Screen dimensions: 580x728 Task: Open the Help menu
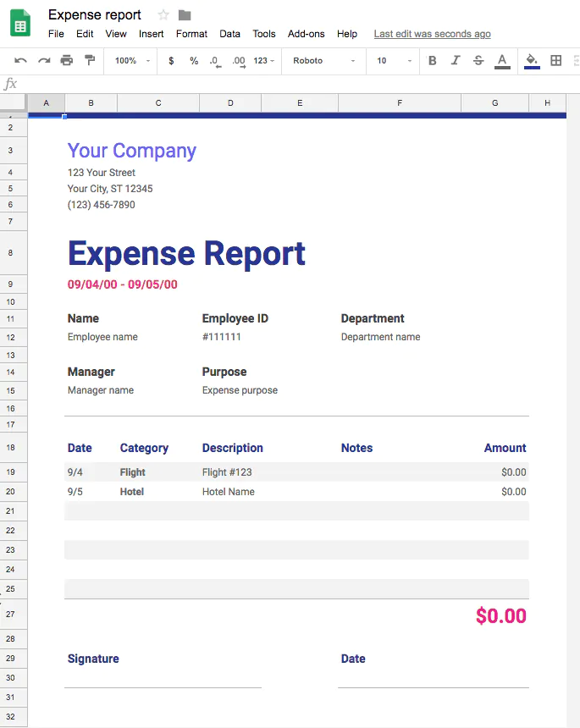click(347, 34)
